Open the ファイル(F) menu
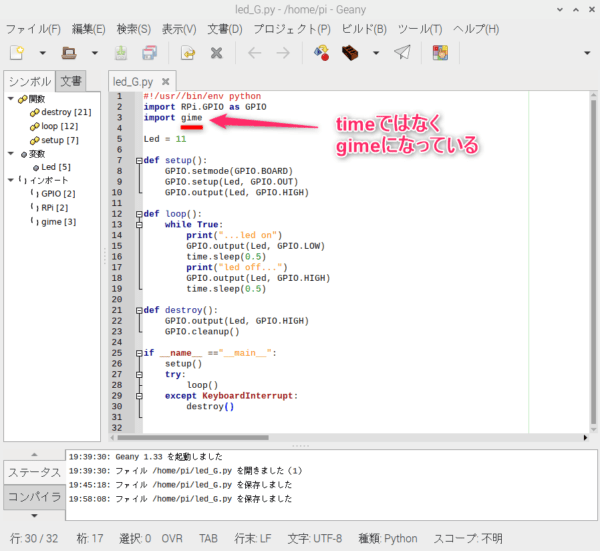 [x=34, y=29]
